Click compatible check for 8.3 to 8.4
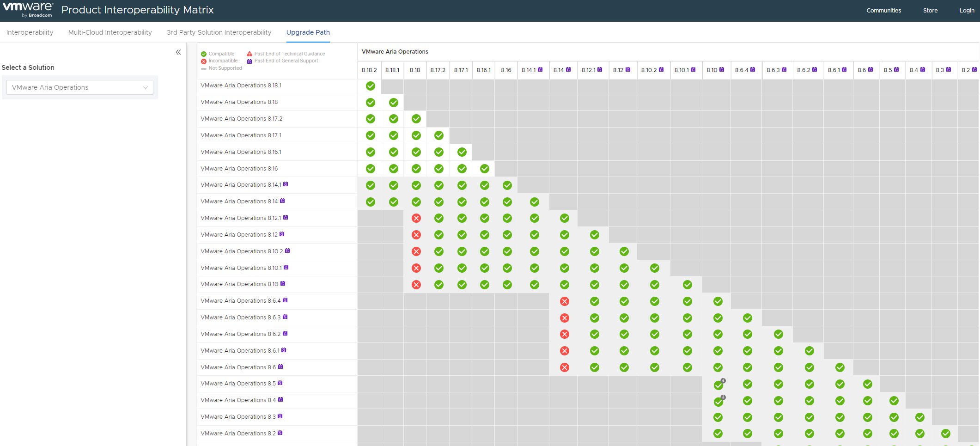This screenshot has width=980, height=446. coord(920,417)
